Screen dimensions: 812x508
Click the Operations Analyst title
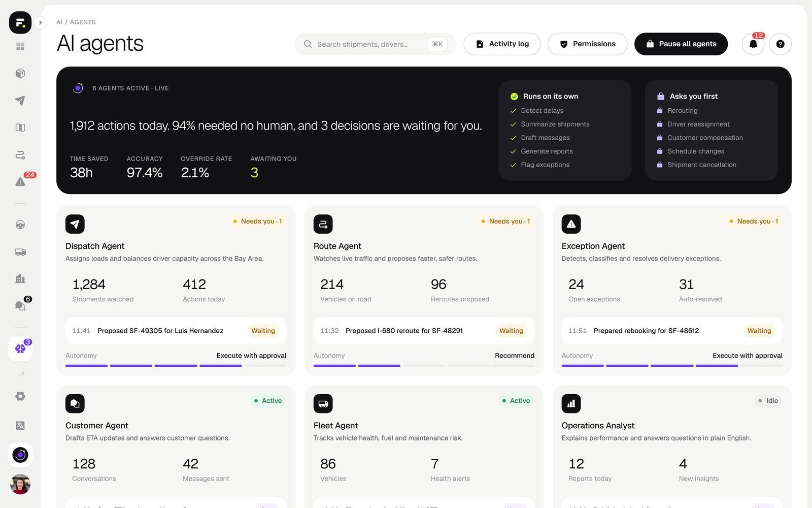tap(598, 426)
